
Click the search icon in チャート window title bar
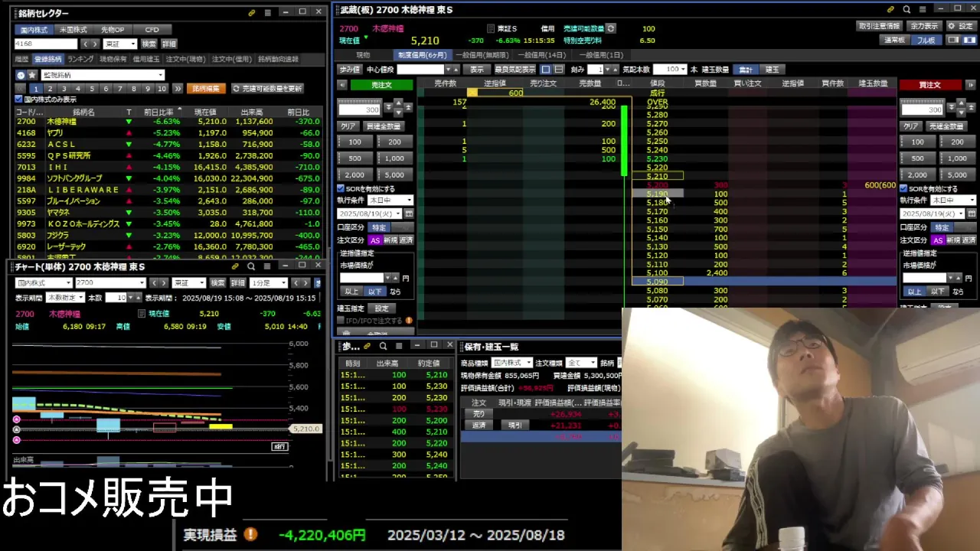click(x=251, y=266)
